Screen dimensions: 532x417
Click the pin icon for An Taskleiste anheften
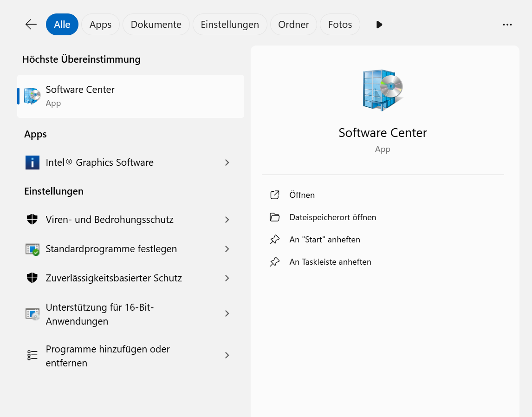click(274, 262)
